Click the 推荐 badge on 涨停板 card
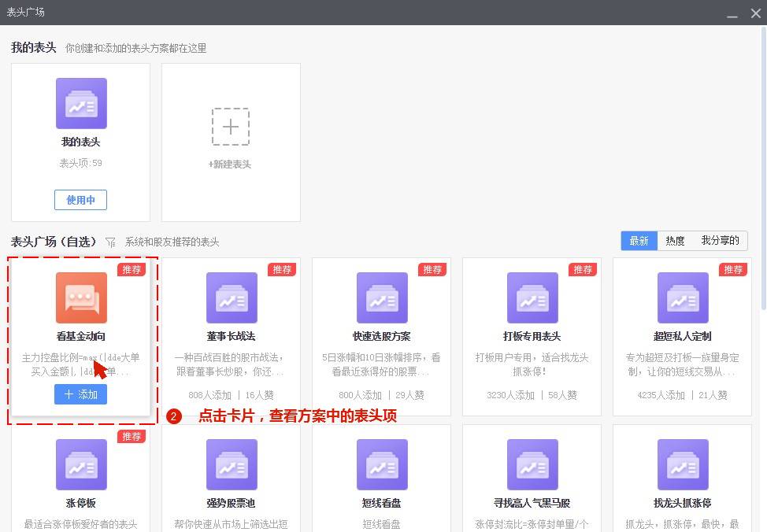The height and width of the screenshot is (532, 767). pos(132,436)
